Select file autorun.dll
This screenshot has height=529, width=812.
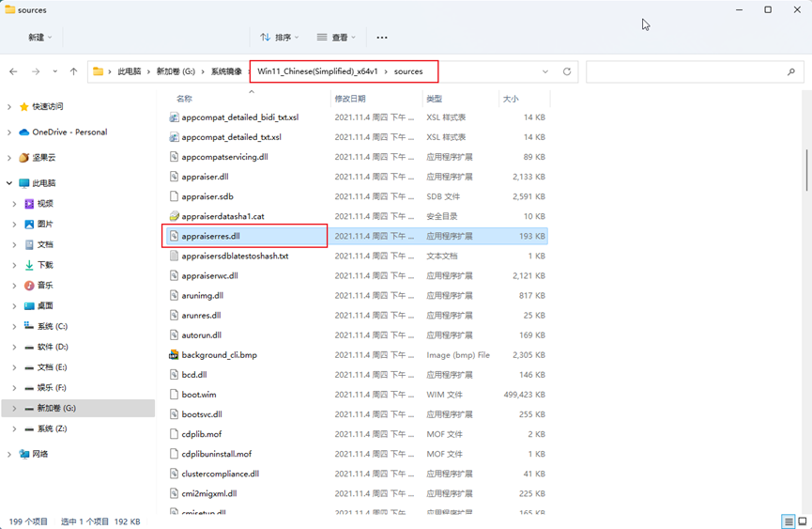coord(202,335)
